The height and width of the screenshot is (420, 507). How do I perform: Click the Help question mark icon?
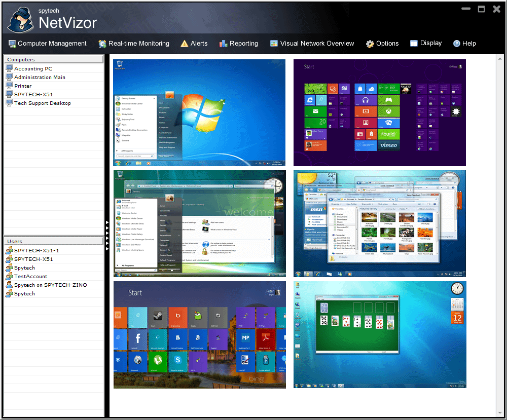457,43
